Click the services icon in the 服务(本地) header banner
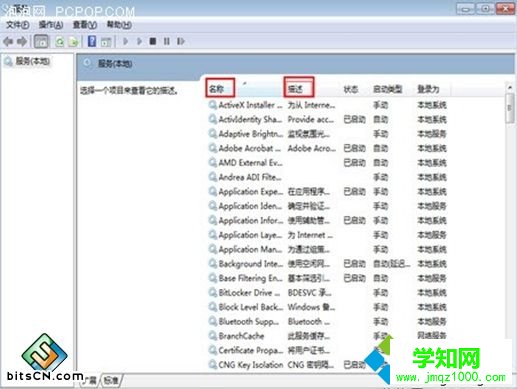The image size is (517, 389). [87, 63]
